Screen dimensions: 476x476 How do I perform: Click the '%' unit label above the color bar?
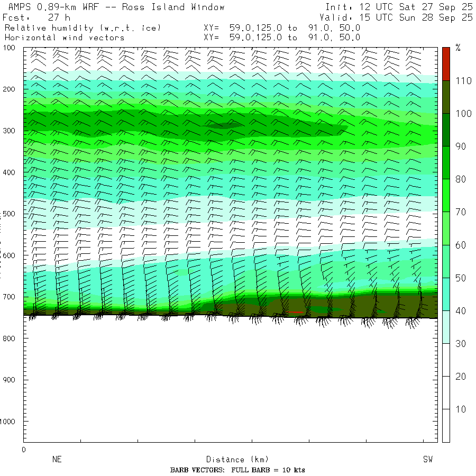click(x=458, y=48)
